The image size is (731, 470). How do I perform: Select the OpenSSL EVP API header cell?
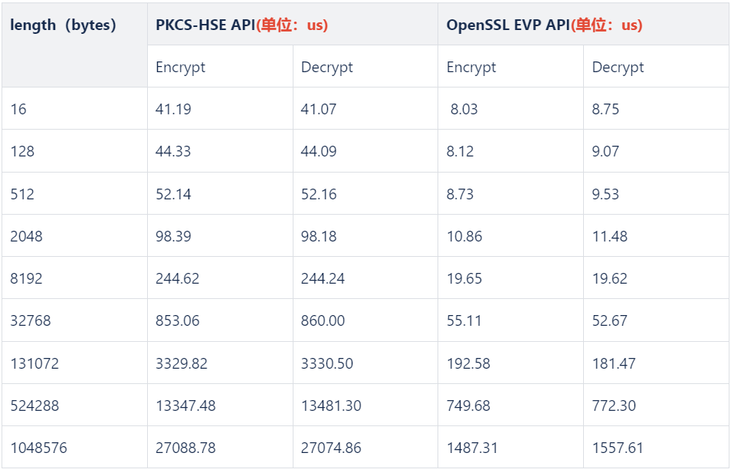click(x=583, y=24)
